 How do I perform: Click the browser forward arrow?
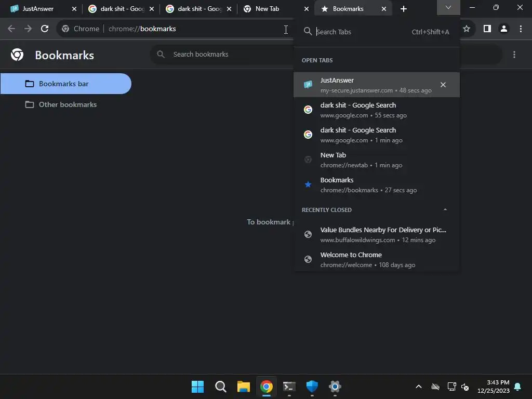[x=28, y=29]
